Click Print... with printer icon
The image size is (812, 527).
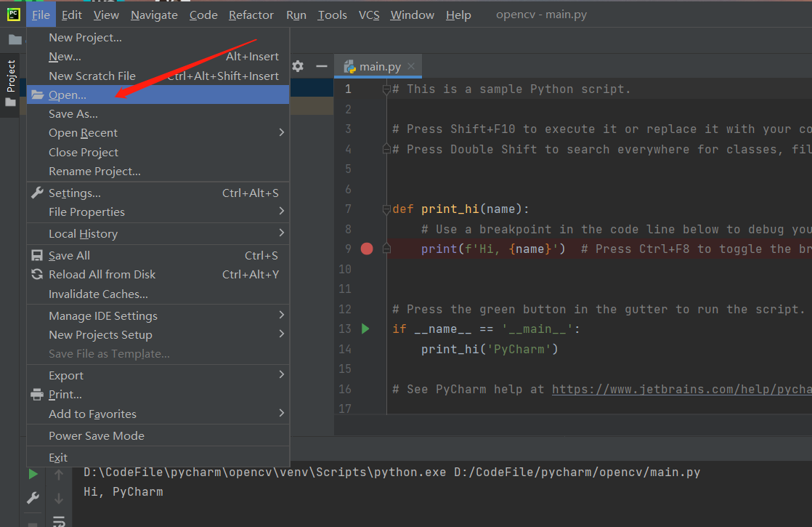158,395
